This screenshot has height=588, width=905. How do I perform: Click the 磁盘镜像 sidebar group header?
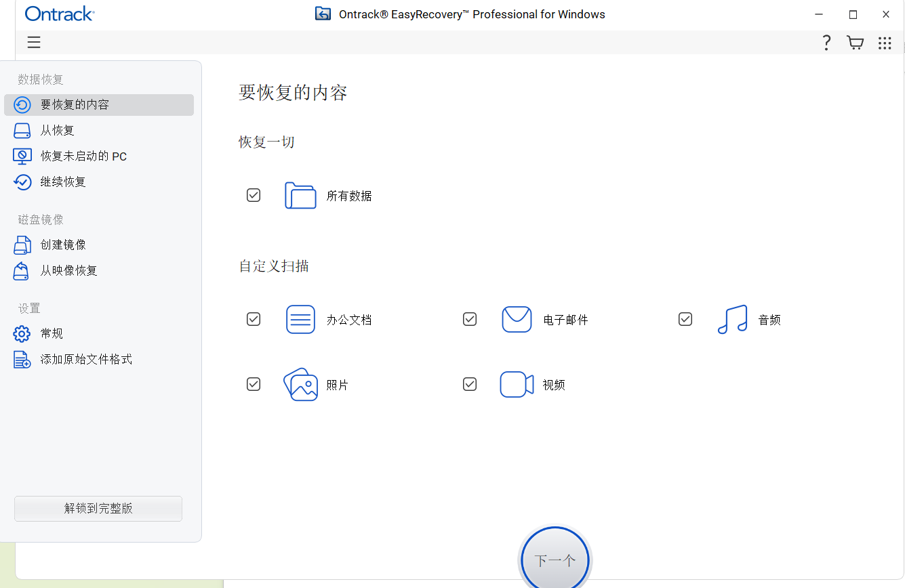click(41, 219)
